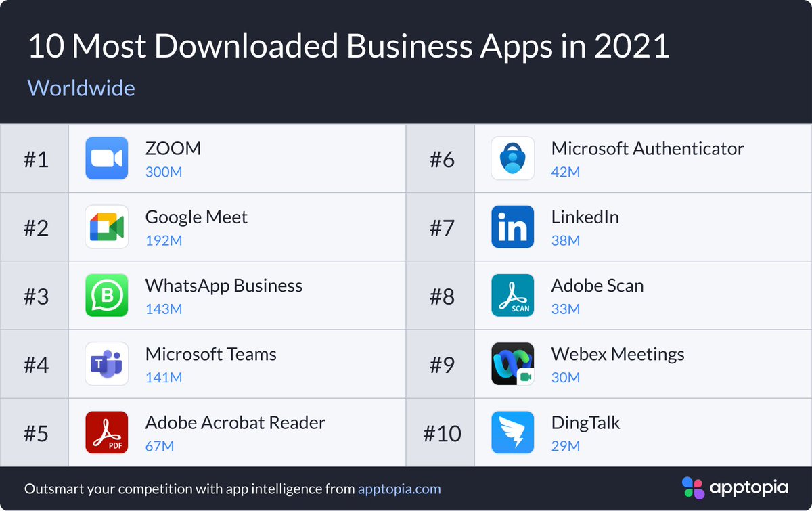
Task: Click the 30M download count
Action: point(566,378)
